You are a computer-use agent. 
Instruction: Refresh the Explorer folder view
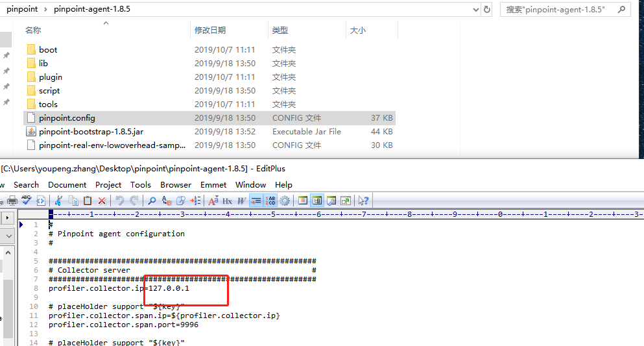(x=487, y=10)
